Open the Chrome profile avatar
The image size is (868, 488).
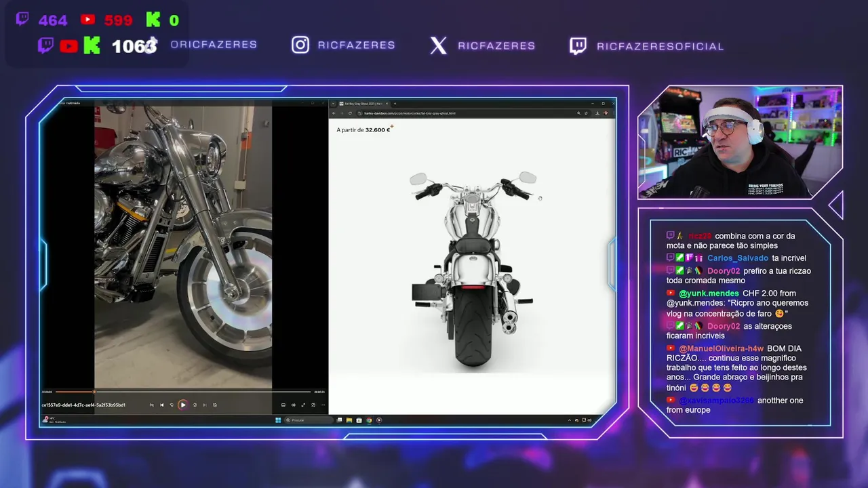point(606,113)
